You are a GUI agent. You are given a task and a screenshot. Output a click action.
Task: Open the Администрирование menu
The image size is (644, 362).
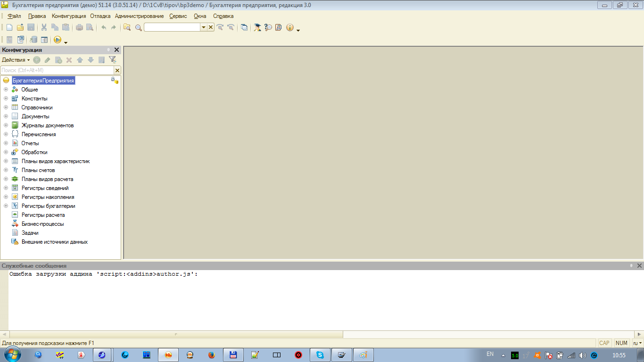coord(139,16)
